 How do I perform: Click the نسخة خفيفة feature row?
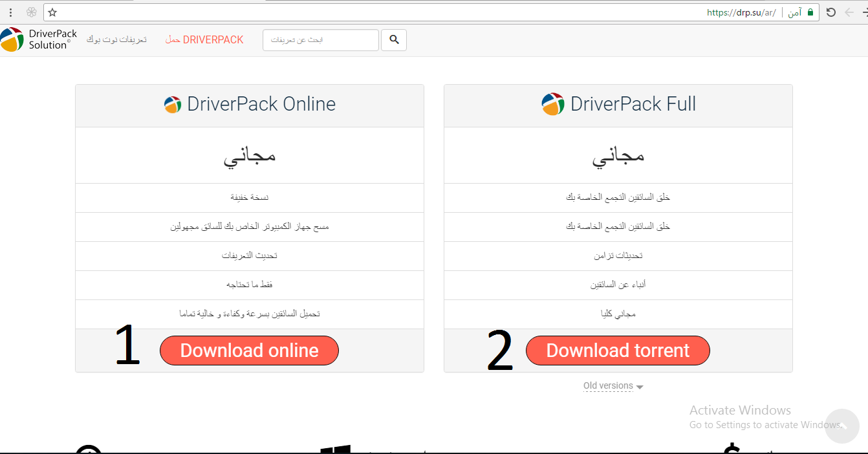pyautogui.click(x=250, y=198)
